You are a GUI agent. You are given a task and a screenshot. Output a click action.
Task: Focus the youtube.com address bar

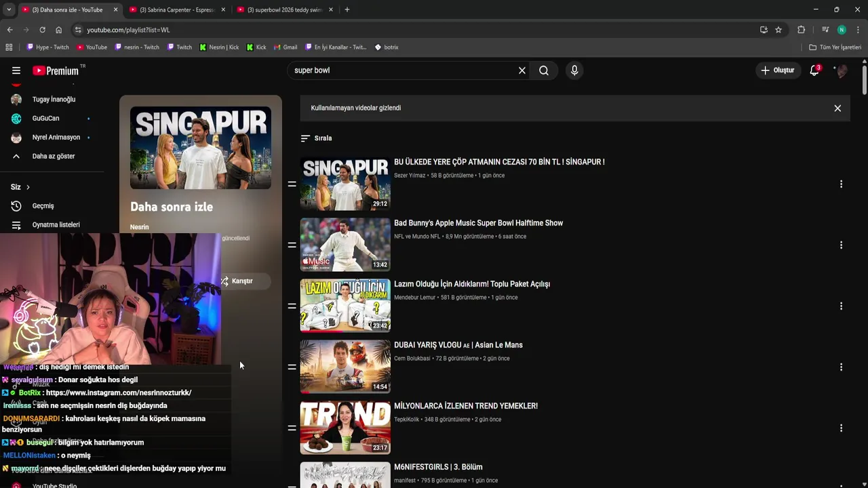click(x=414, y=30)
